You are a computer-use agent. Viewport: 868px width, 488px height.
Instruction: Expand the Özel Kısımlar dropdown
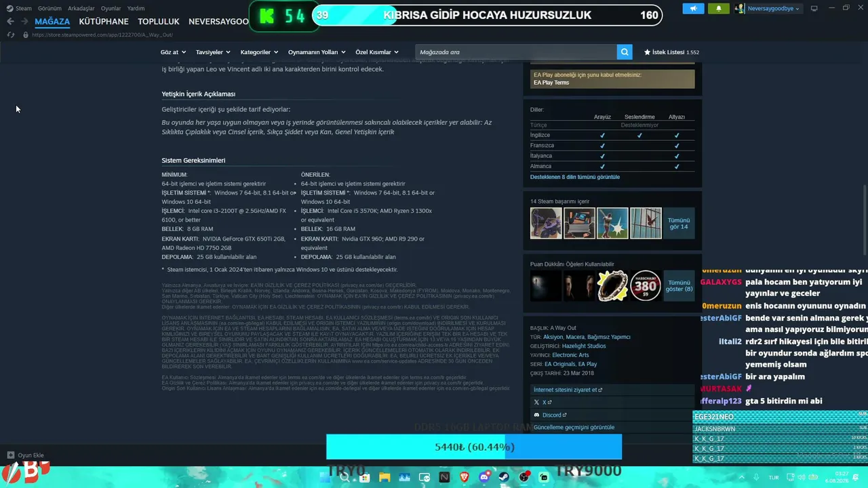pos(377,52)
